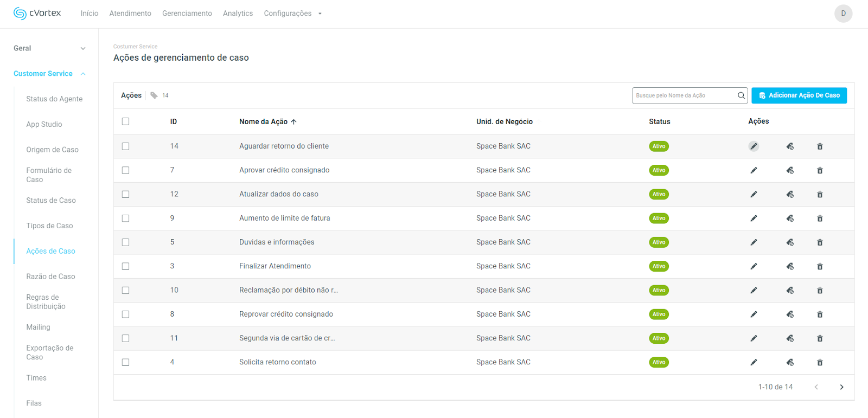Click deactivate tag icon for 'Reprovar crédito consignado'

click(x=790, y=314)
